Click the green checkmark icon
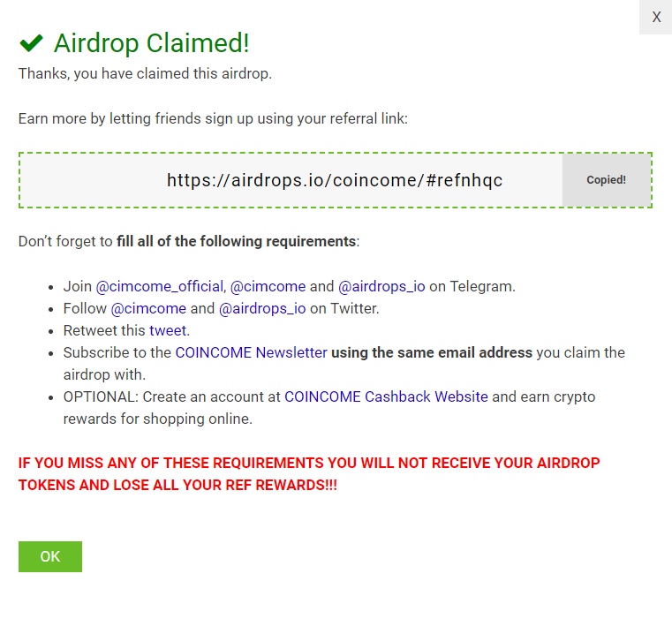The height and width of the screenshot is (619, 672). coord(31,42)
